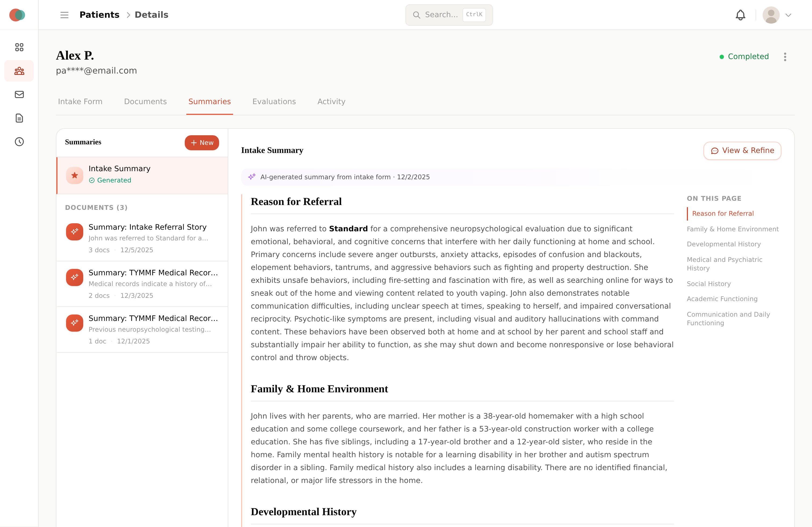Image resolution: width=812 pixels, height=527 pixels.
Task: Click the Patients people icon in sidebar
Action: (19, 71)
